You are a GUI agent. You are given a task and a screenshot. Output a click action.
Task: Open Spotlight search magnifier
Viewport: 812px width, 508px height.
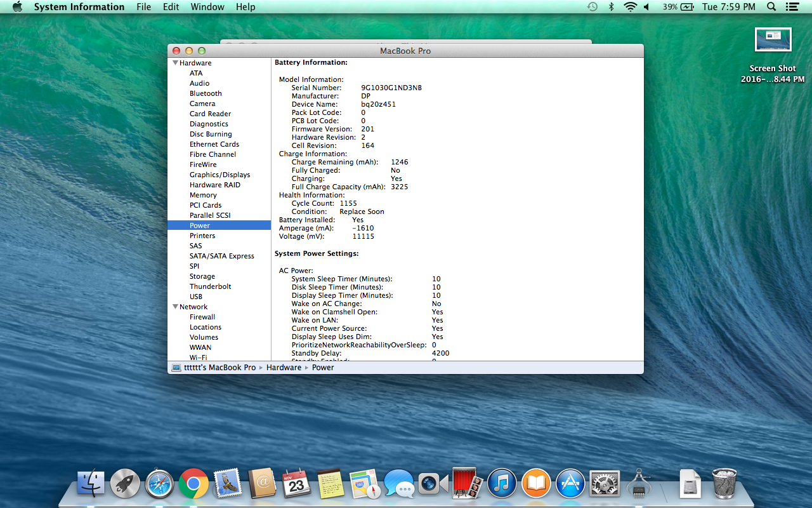pyautogui.click(x=771, y=7)
